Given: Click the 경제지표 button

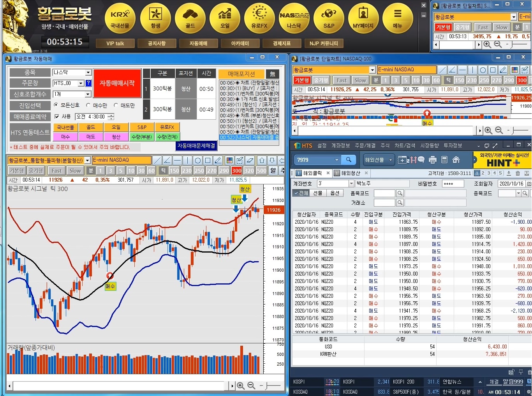Looking at the screenshot, I should tap(282, 43).
